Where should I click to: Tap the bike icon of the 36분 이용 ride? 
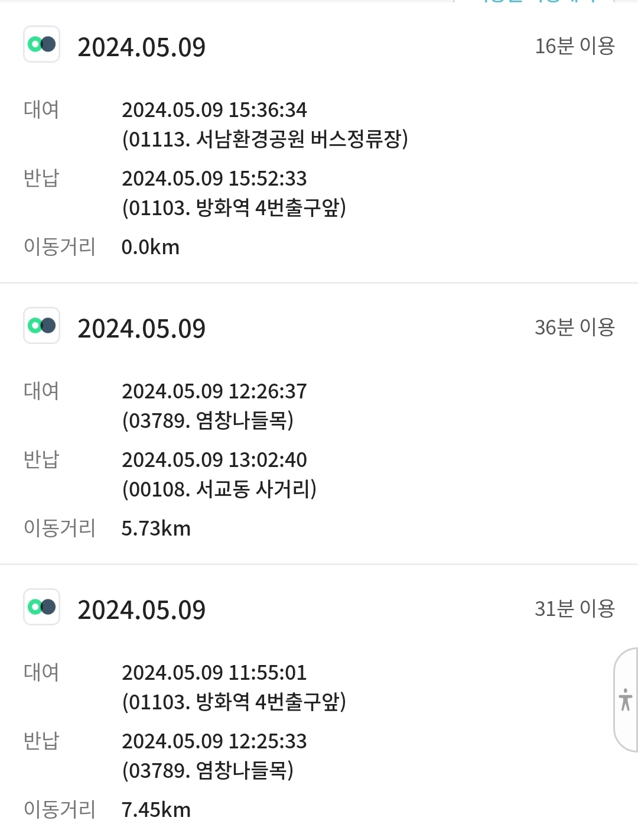point(41,326)
